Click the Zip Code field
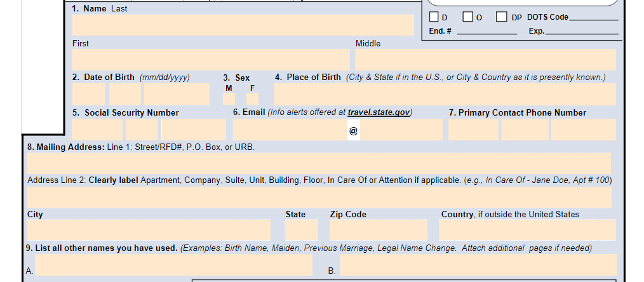 pos(379,230)
